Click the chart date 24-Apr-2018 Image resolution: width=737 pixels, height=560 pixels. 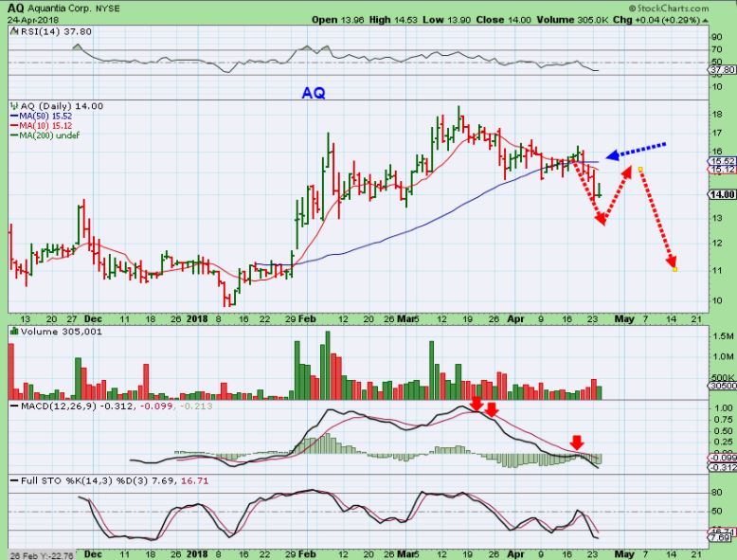pyautogui.click(x=33, y=20)
